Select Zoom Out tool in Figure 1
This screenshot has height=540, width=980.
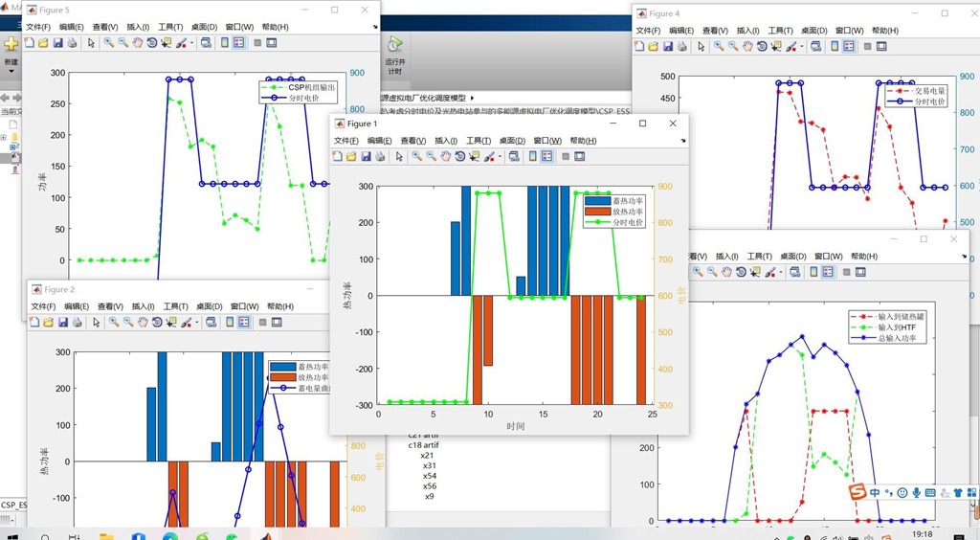tap(431, 156)
